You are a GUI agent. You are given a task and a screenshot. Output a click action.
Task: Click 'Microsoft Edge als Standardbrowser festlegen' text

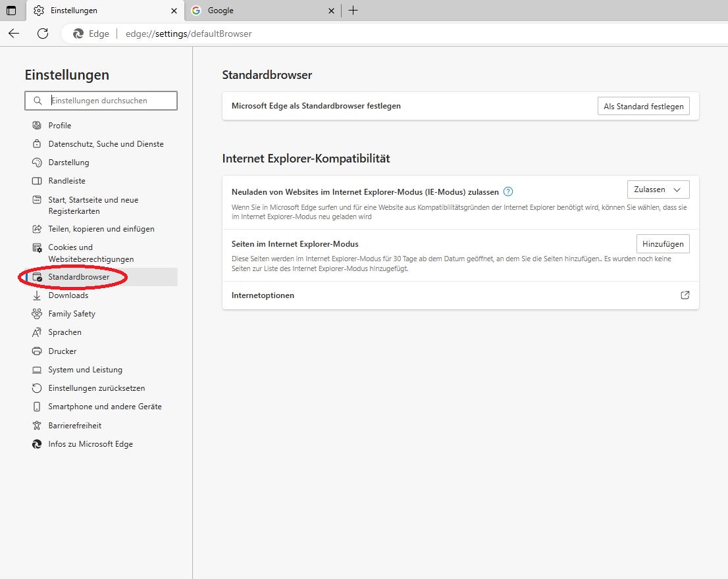pos(316,106)
